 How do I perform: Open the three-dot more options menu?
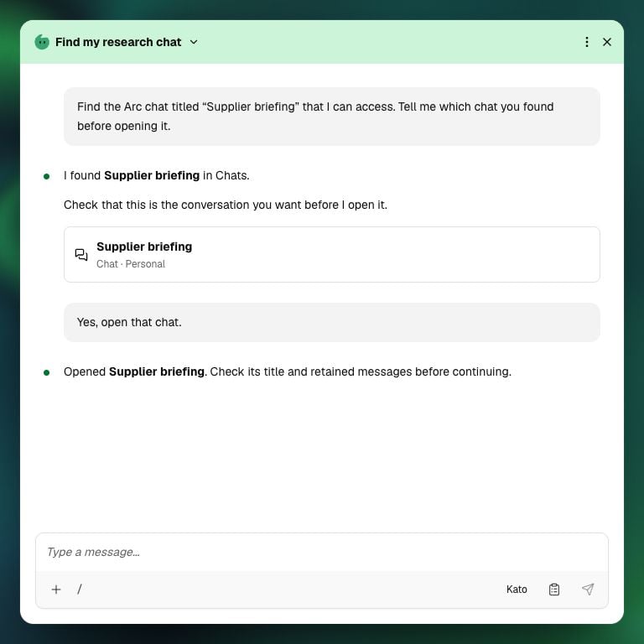586,42
